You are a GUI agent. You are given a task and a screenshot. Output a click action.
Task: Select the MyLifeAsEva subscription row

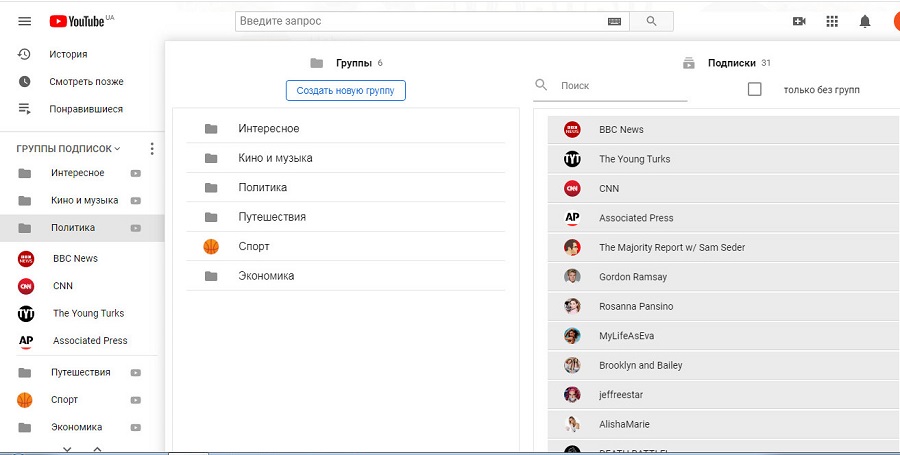point(723,336)
